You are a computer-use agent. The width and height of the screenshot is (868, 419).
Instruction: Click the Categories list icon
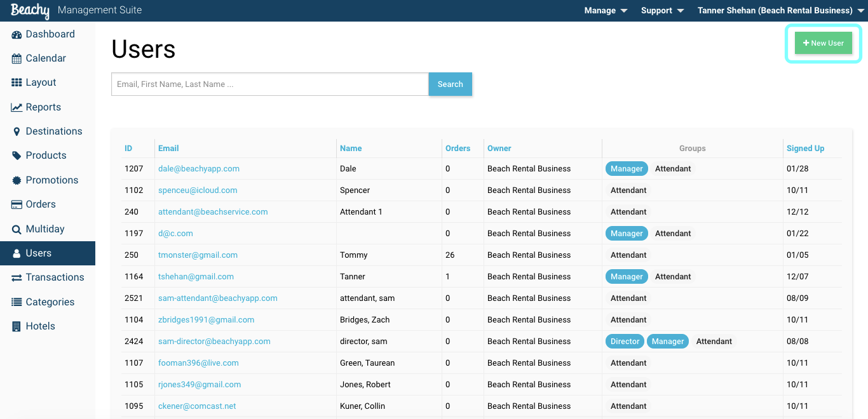pyautogui.click(x=17, y=302)
